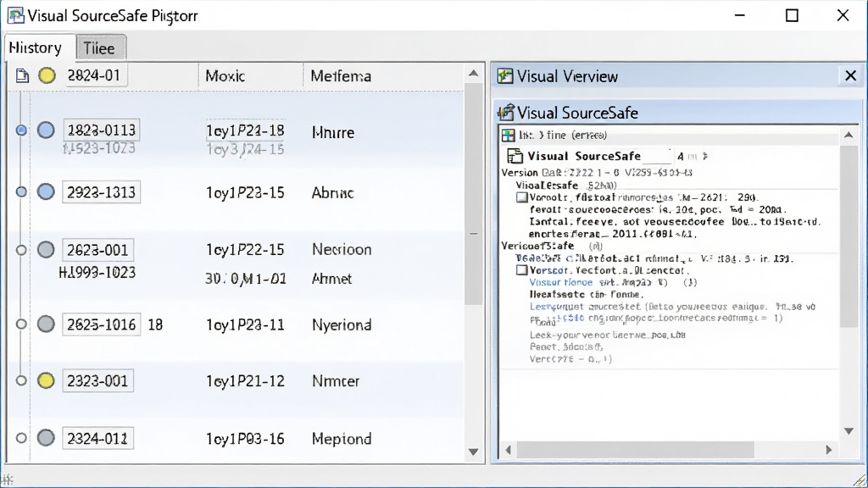This screenshot has width=868, height=488.
Task: Open version entry 2923-1313
Action: (x=102, y=192)
